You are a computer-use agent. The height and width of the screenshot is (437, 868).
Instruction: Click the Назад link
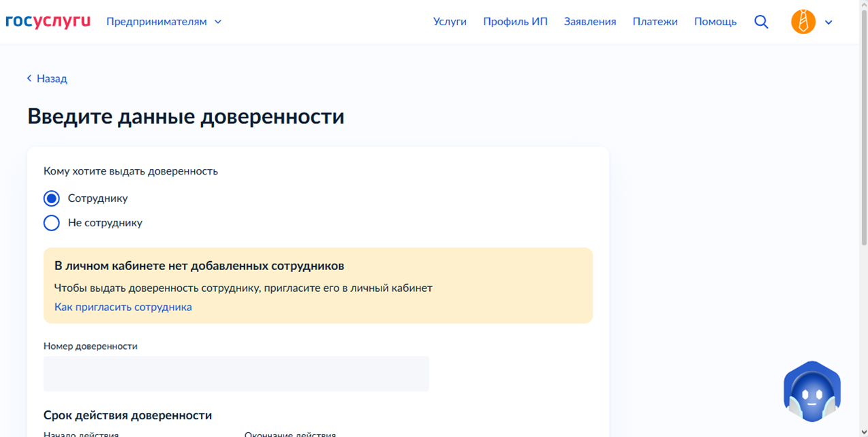[52, 78]
